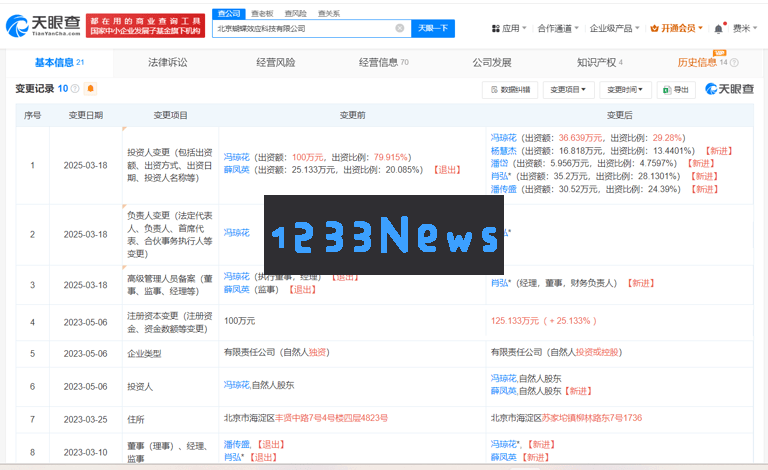Click the 数据纠错 button
Screen dimensions: 768x470
tap(510, 90)
